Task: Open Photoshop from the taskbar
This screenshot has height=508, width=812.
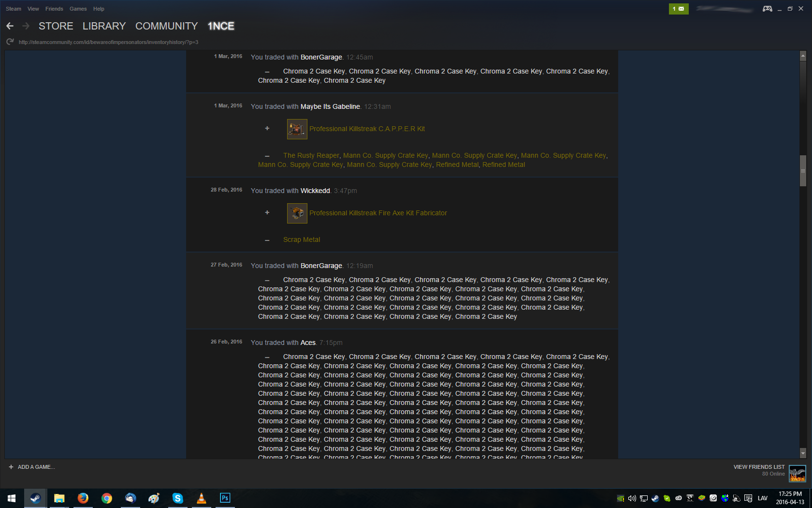Action: click(225, 498)
